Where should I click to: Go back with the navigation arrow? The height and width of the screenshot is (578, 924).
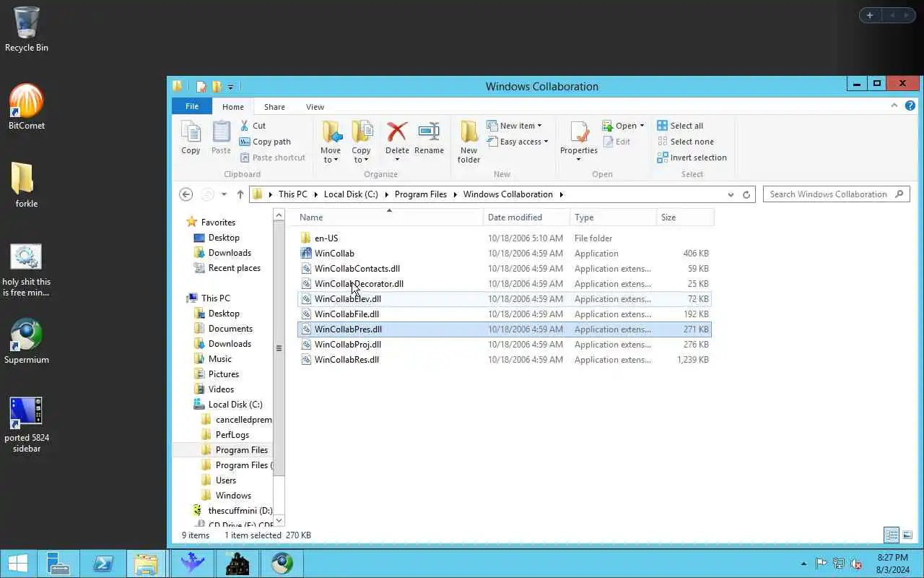coord(186,194)
